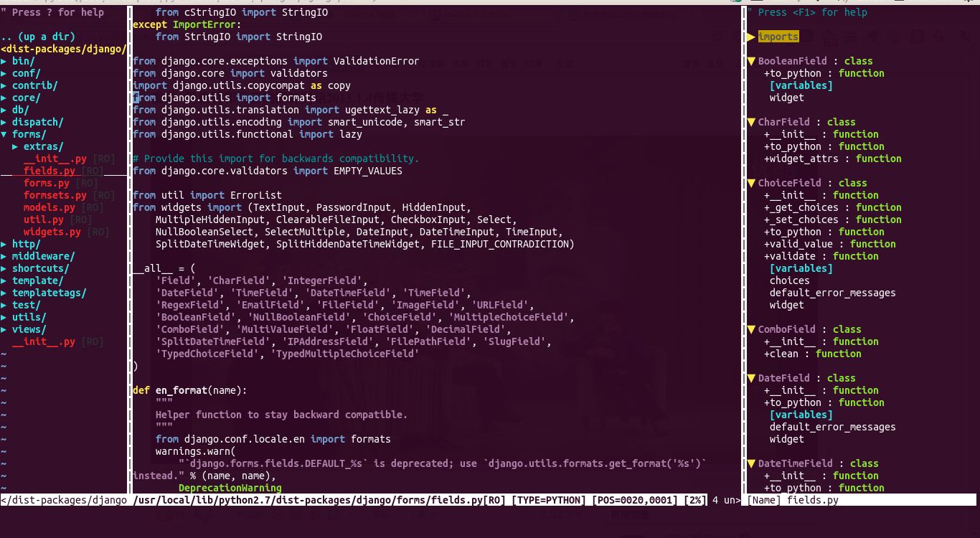Expand the http/ directory

coord(4,245)
